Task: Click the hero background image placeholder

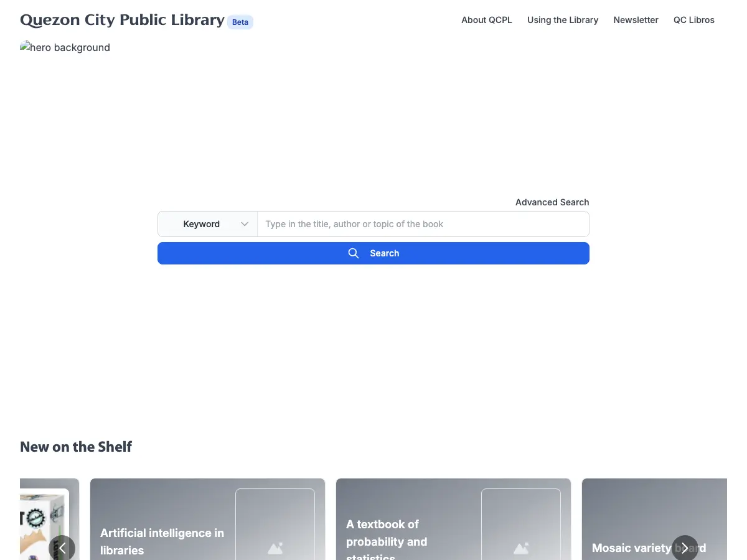Action: 65,47
